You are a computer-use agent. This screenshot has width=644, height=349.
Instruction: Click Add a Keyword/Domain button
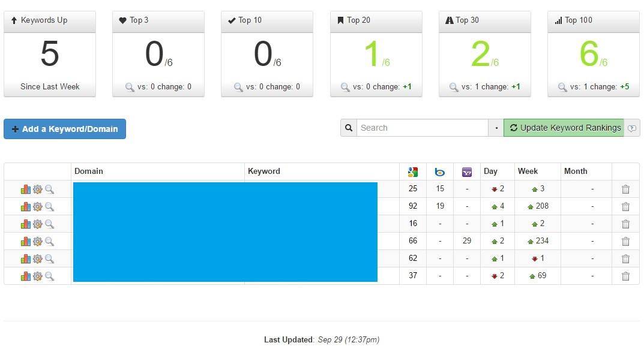tap(65, 129)
